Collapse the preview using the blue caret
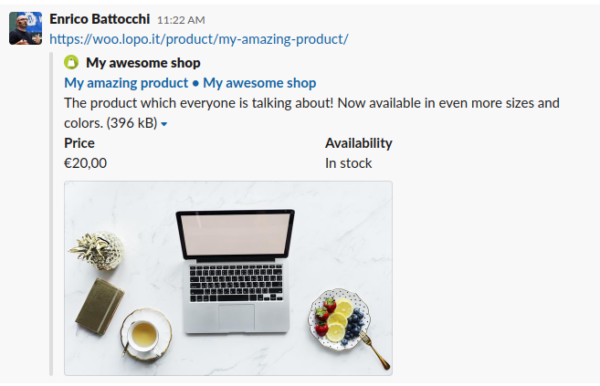 tap(164, 124)
